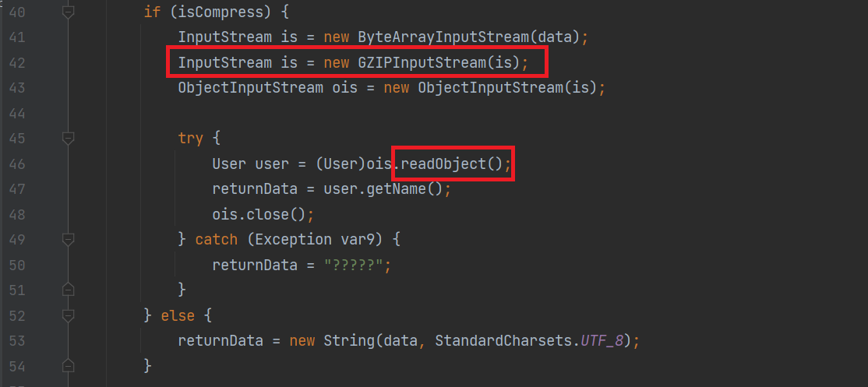Screen dimensions: 868x387
Task: Collapse the else block fold marker on line 52
Action: pos(69,315)
